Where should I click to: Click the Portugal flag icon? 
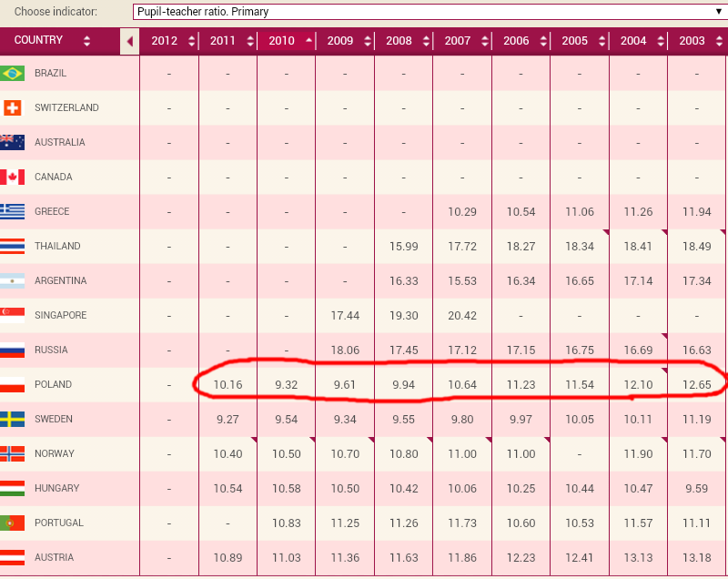pyautogui.click(x=13, y=523)
